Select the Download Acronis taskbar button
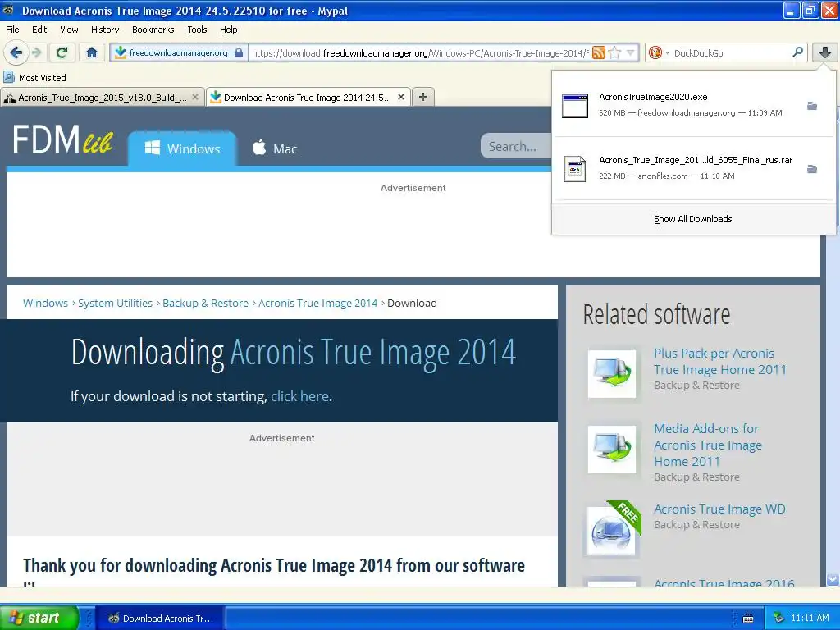Image resolution: width=840 pixels, height=630 pixels. click(162, 619)
